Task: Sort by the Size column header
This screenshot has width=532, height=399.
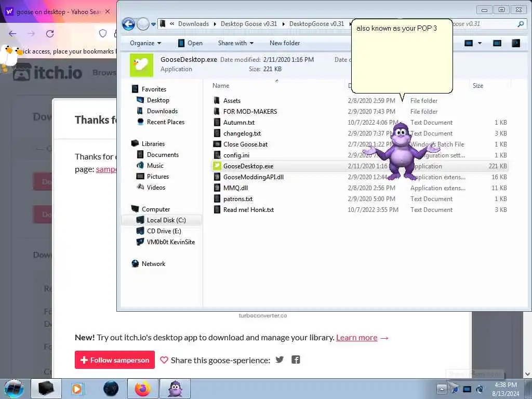Action: pos(478,86)
